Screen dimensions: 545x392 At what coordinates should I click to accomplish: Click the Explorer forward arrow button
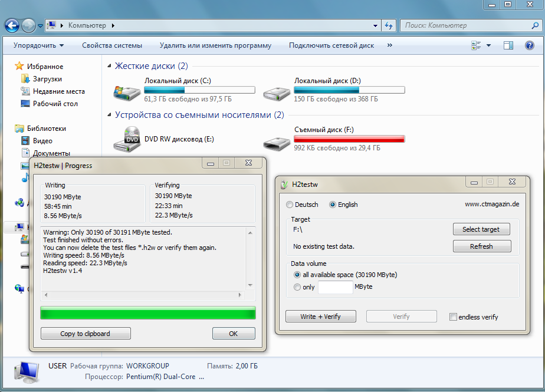(x=28, y=25)
